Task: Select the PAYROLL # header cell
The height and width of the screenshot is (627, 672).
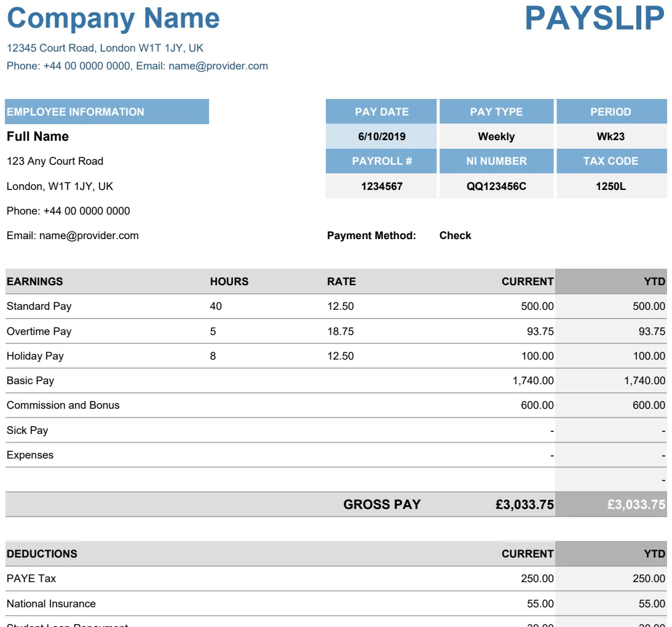Action: 381,161
